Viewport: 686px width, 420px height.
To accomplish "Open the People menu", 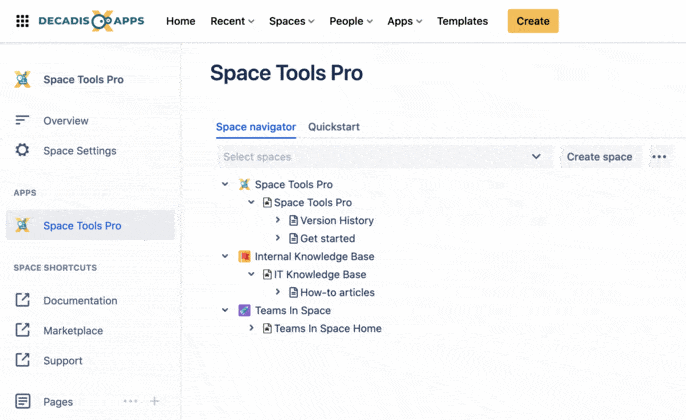I will click(x=351, y=21).
